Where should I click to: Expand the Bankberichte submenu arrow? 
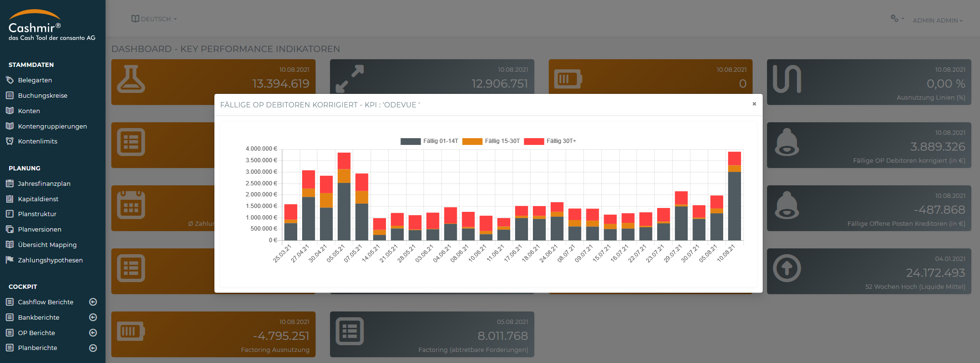coord(93,317)
